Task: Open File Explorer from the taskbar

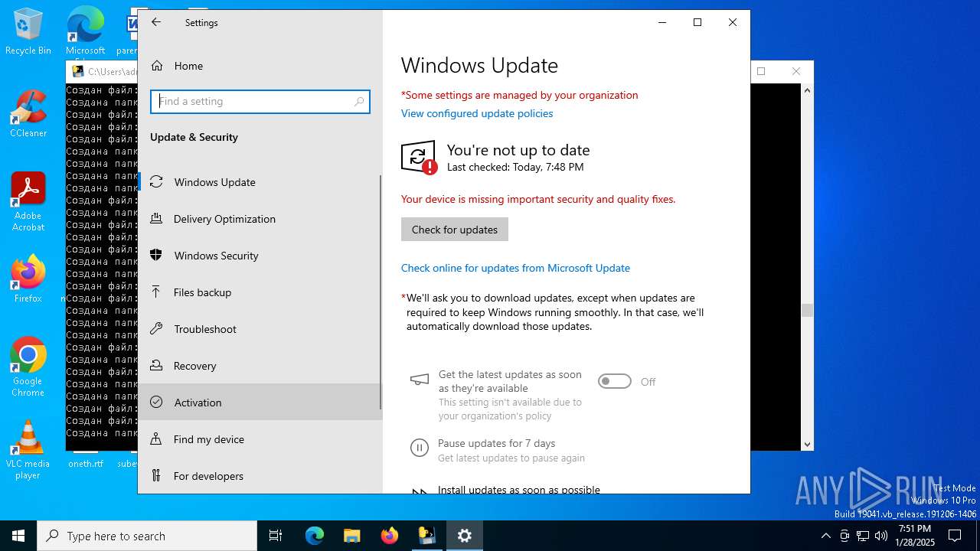Action: pyautogui.click(x=351, y=536)
